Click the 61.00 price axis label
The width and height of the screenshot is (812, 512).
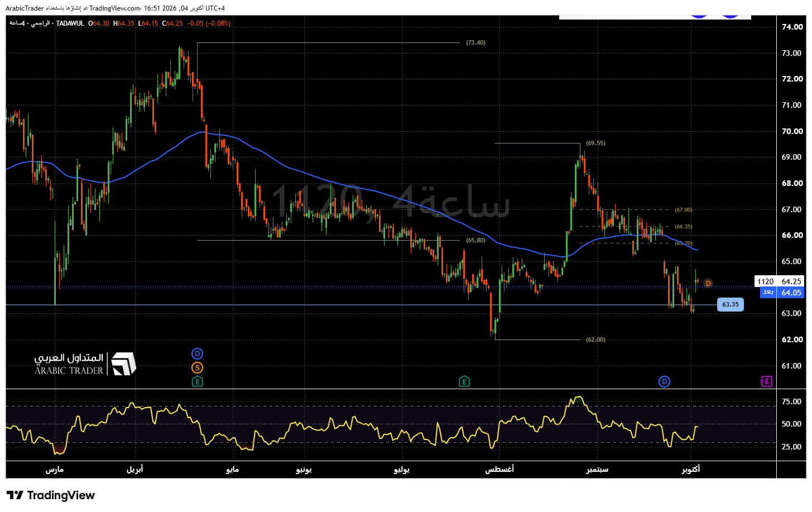pyautogui.click(x=792, y=366)
